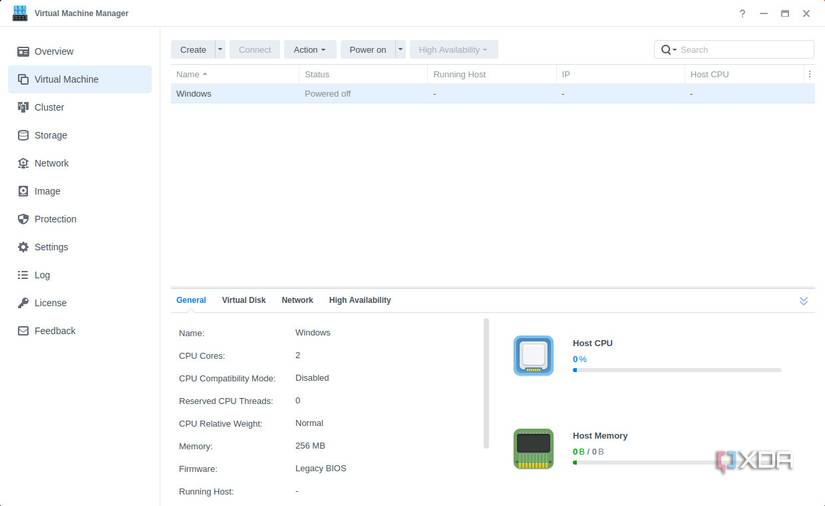The image size is (825, 506).
Task: Switch to the General tab
Action: [x=191, y=300]
